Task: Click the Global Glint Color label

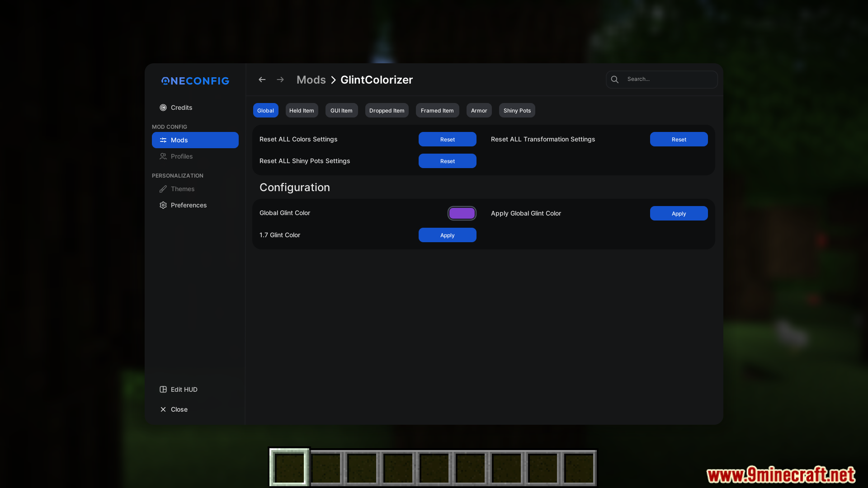Action: [x=285, y=213]
